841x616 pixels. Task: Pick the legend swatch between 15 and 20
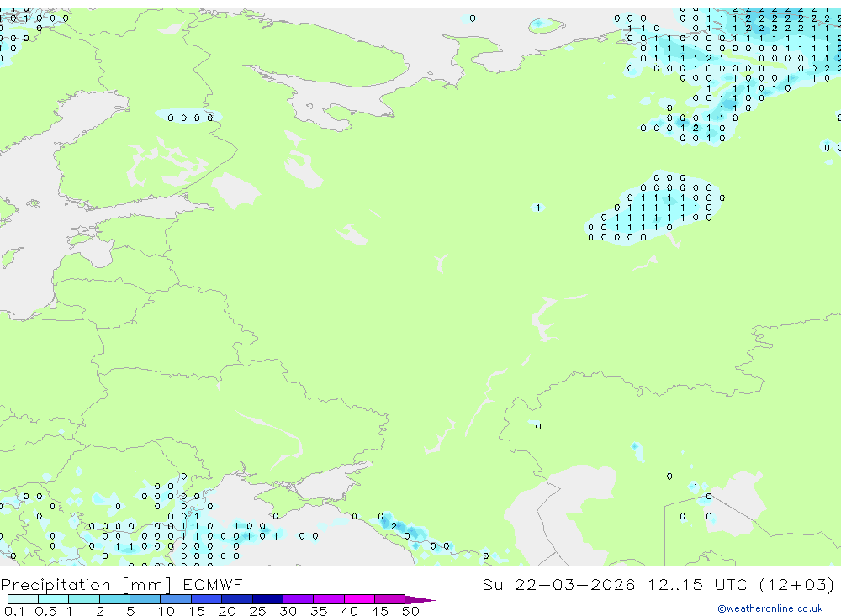click(207, 599)
